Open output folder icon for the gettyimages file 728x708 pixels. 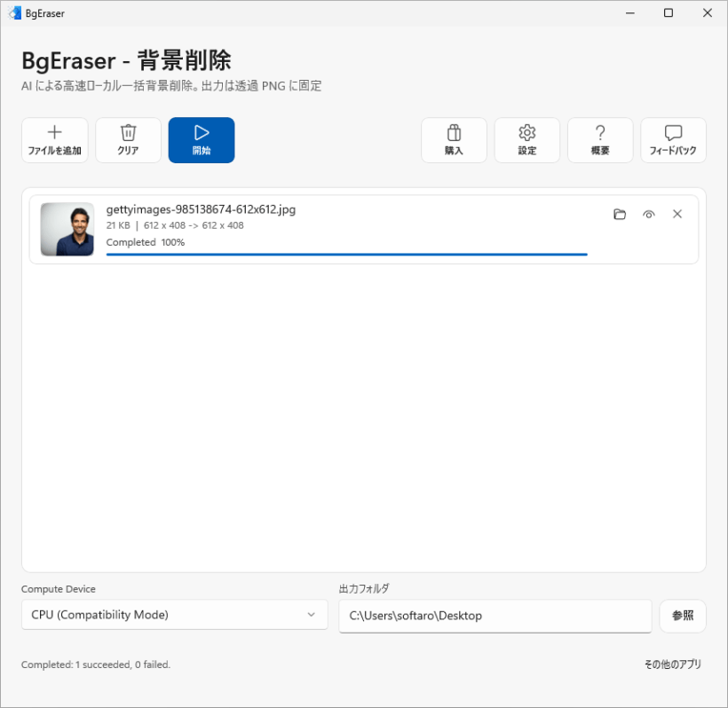click(620, 214)
